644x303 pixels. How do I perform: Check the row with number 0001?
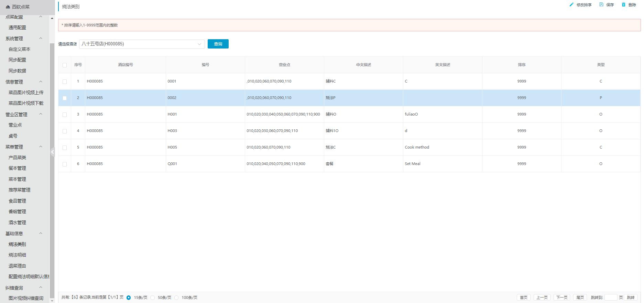tap(65, 82)
